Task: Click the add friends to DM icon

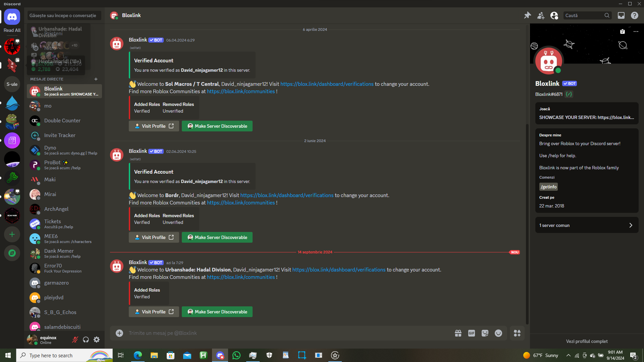Action: [x=541, y=15]
